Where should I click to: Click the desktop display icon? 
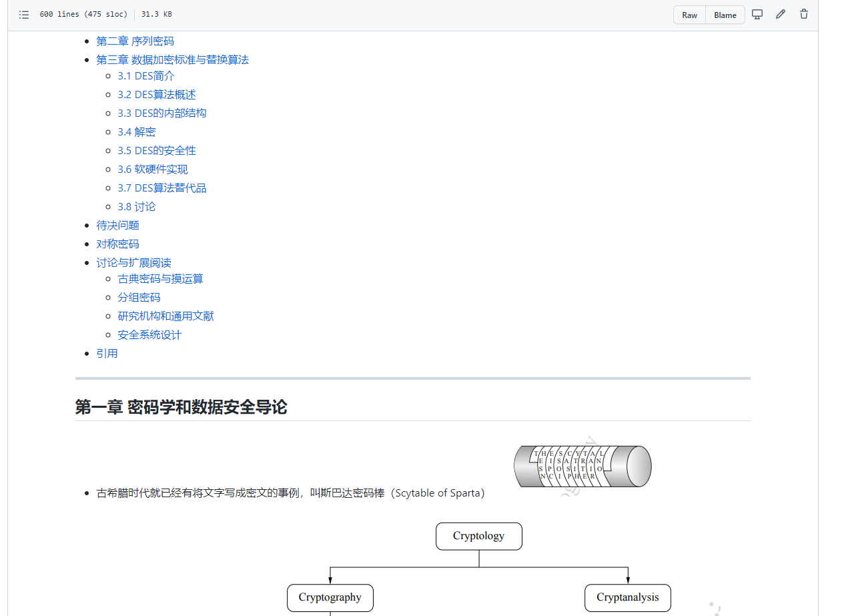tap(757, 15)
